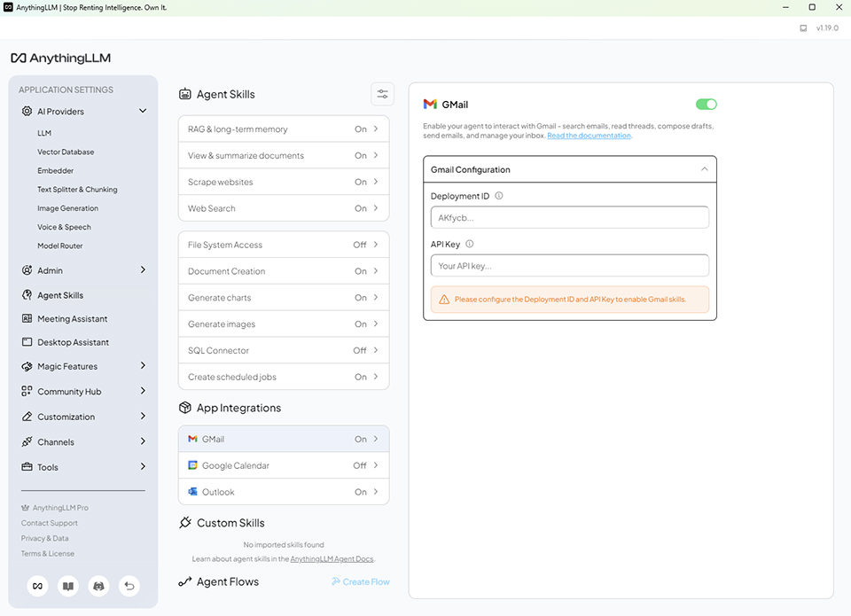Click Meeting Assistant sidebar icon
The height and width of the screenshot is (616, 851).
pos(27,318)
